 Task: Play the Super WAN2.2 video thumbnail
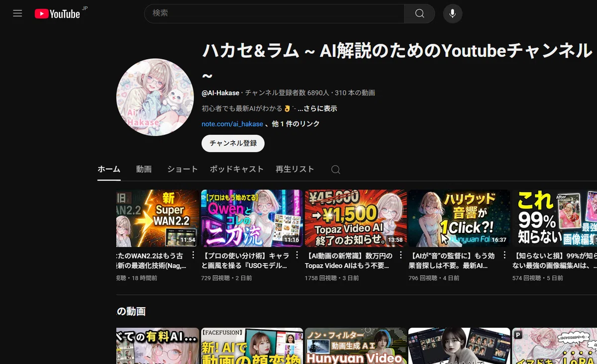pos(158,218)
